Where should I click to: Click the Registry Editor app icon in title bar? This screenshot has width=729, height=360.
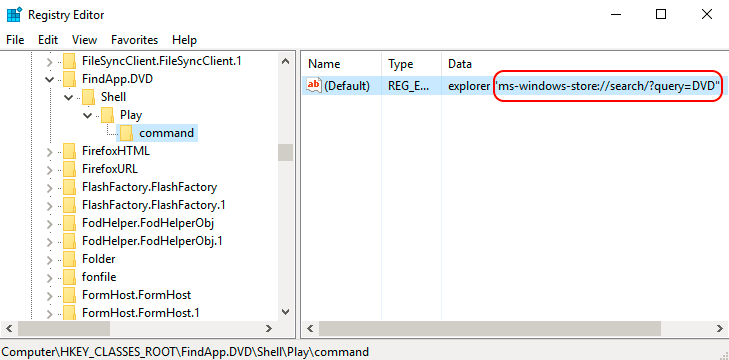point(14,14)
